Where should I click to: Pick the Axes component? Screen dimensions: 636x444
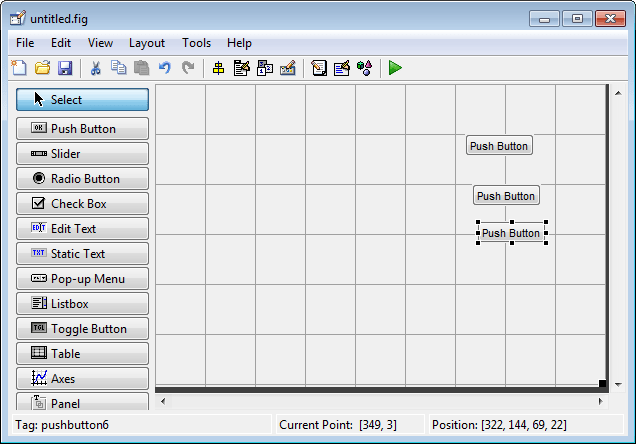tap(82, 379)
